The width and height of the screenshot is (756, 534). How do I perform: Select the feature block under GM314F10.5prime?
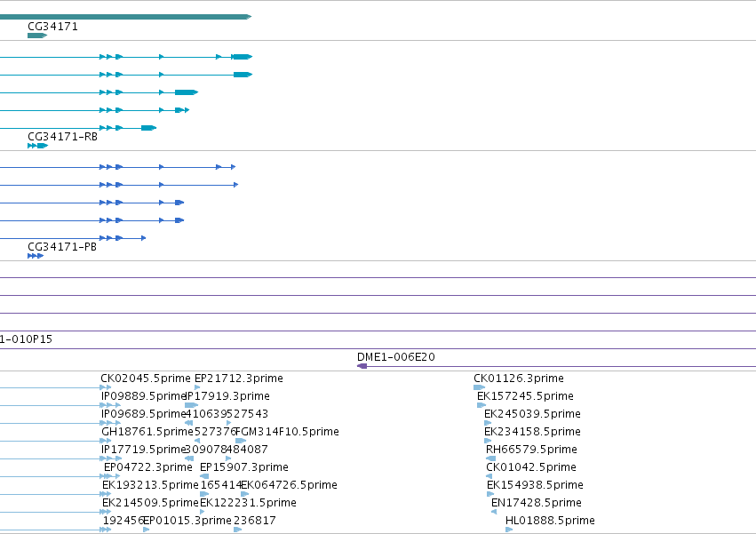241,441
